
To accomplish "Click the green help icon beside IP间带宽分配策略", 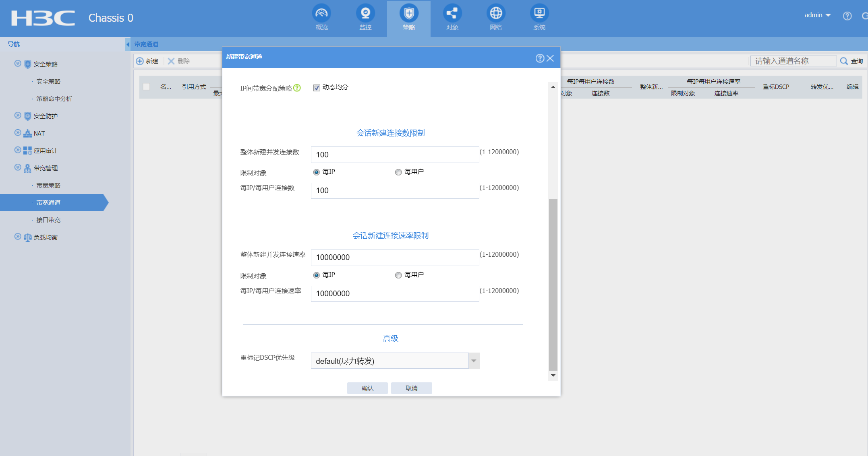I will [x=297, y=88].
